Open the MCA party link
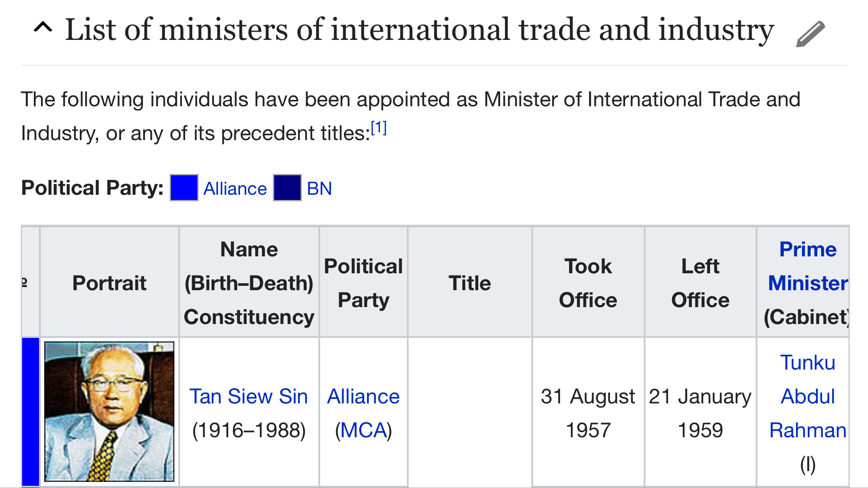Screen dimensions: 868x488 [363, 430]
